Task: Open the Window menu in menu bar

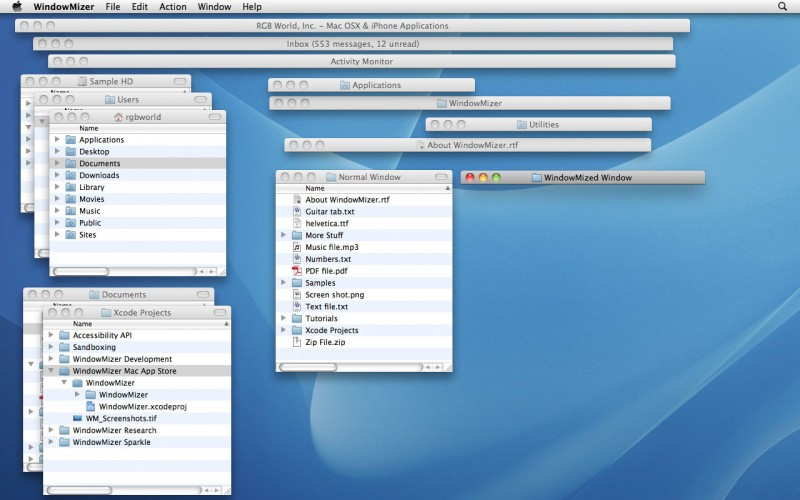Action: click(x=214, y=6)
